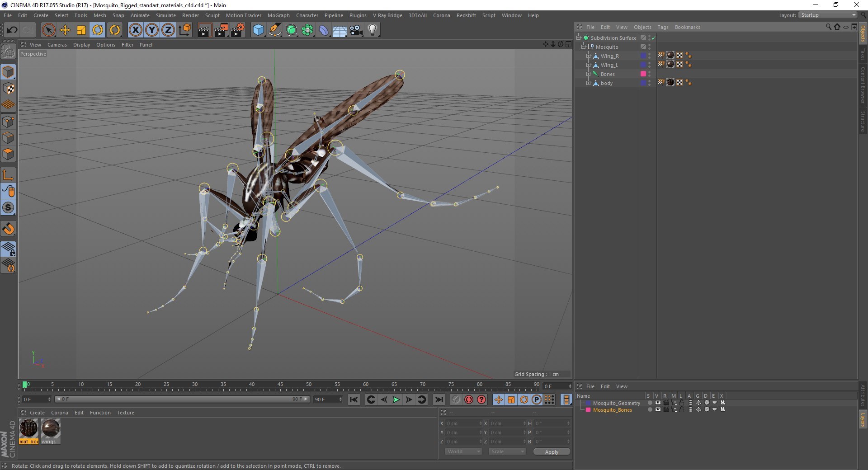Open the Takes side tab
Image resolution: width=868 pixels, height=470 pixels.
pyautogui.click(x=863, y=54)
